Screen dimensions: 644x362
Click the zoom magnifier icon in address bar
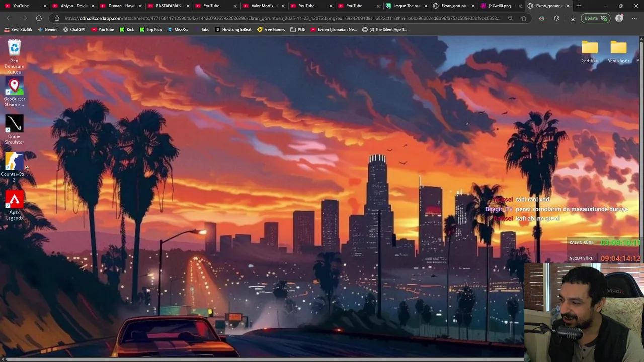tap(510, 18)
